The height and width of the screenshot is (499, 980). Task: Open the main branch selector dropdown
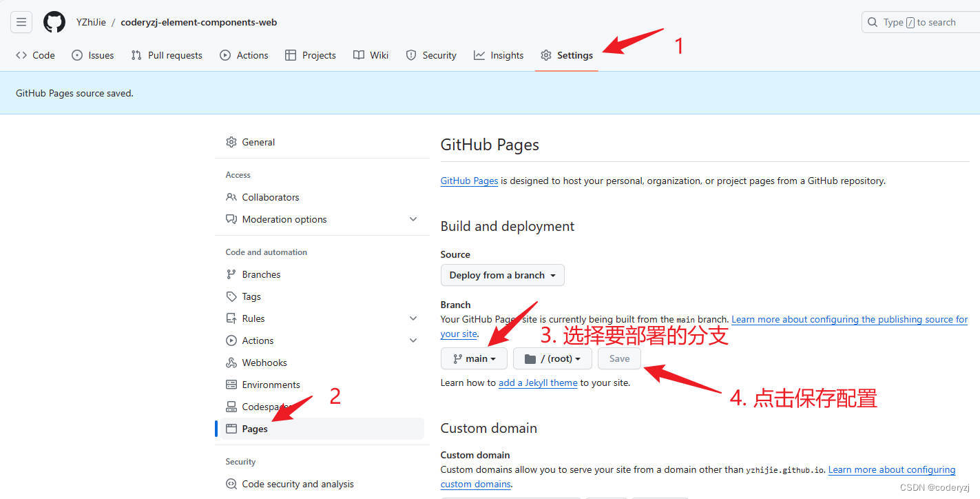(x=474, y=358)
